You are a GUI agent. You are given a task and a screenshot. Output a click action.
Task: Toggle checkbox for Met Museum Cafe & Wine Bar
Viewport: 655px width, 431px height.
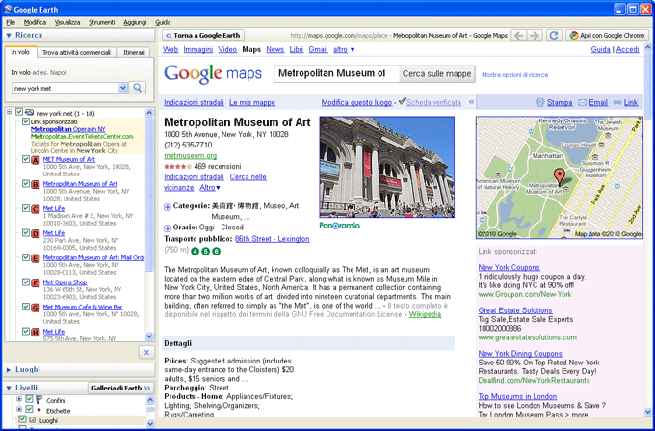pyautogui.click(x=25, y=307)
